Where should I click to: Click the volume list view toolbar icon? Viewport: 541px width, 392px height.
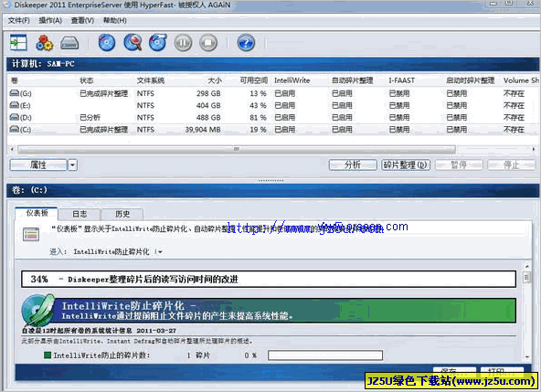point(18,43)
